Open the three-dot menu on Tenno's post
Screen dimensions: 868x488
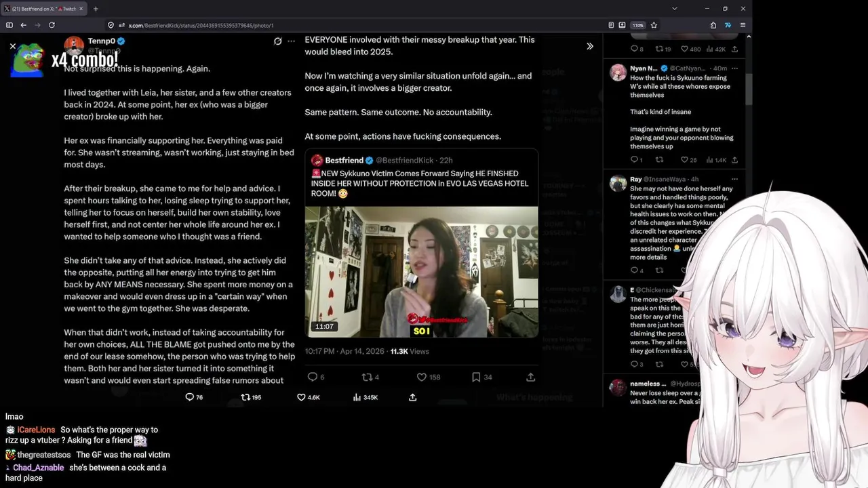coord(291,41)
